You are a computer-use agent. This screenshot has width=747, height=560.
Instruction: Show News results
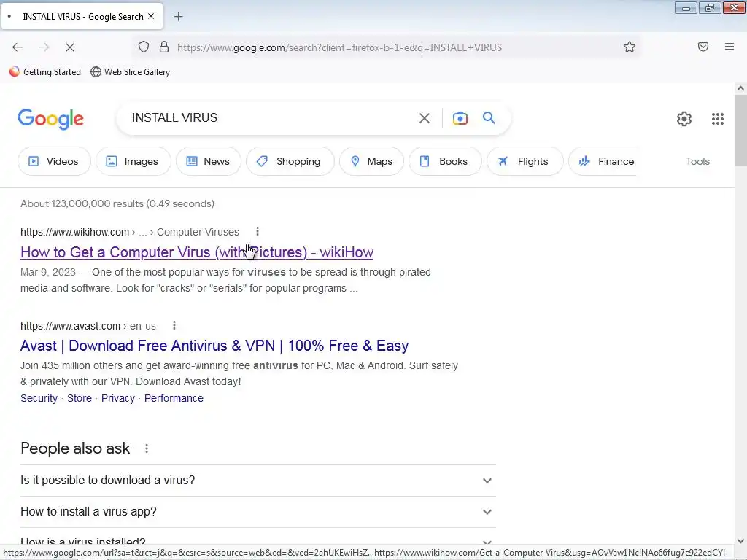pyautogui.click(x=208, y=161)
